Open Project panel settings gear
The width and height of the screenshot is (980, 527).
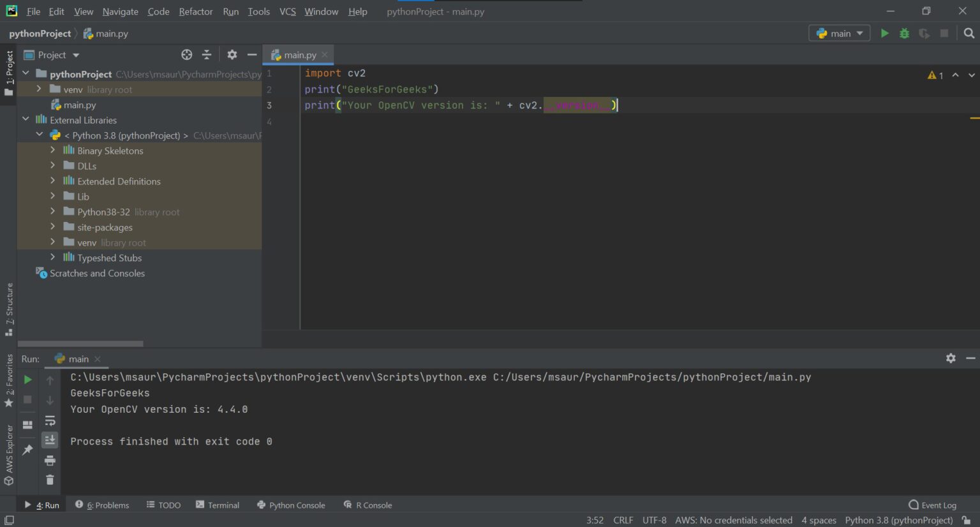point(232,54)
